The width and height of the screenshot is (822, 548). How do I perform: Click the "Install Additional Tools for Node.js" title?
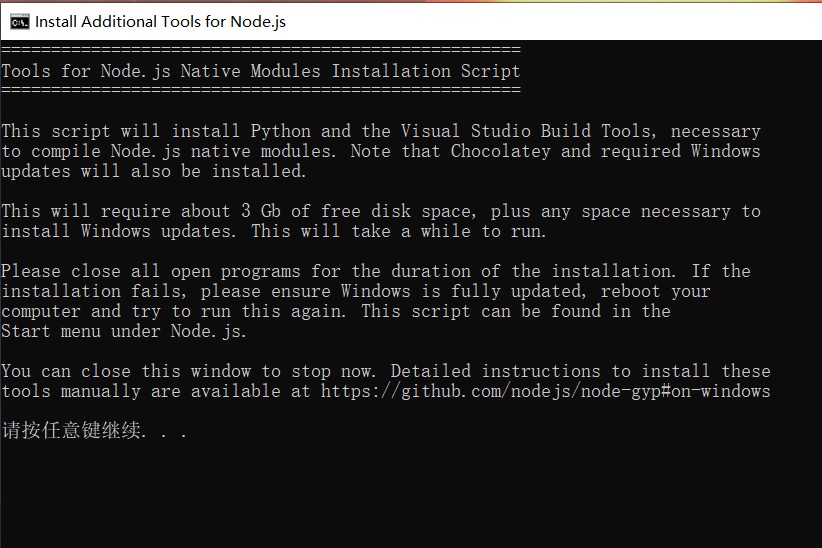click(160, 21)
